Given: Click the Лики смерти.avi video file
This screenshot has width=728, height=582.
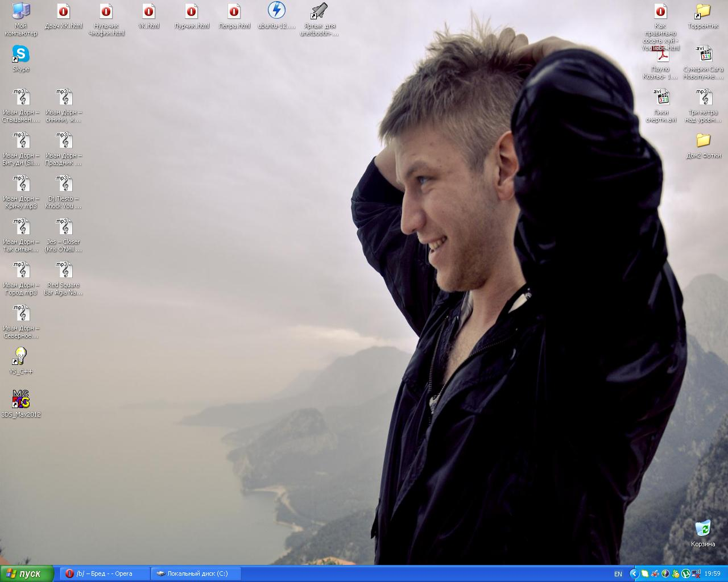Looking at the screenshot, I should 661,98.
